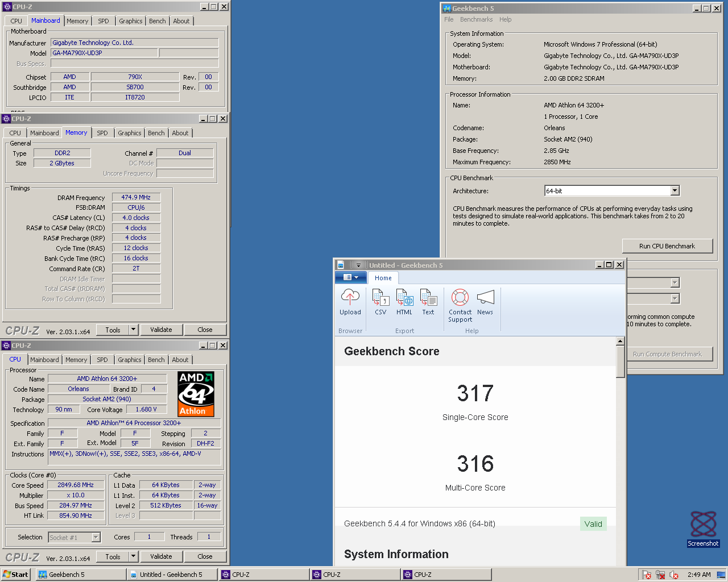The height and width of the screenshot is (582, 728).
Task: Click Tools button in Memory CPU-Z window
Action: (113, 330)
